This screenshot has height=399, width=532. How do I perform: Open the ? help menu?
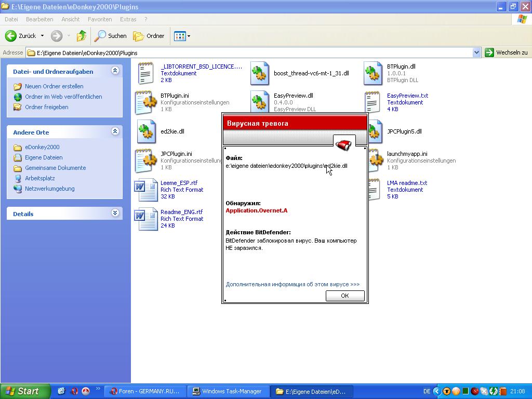click(146, 19)
